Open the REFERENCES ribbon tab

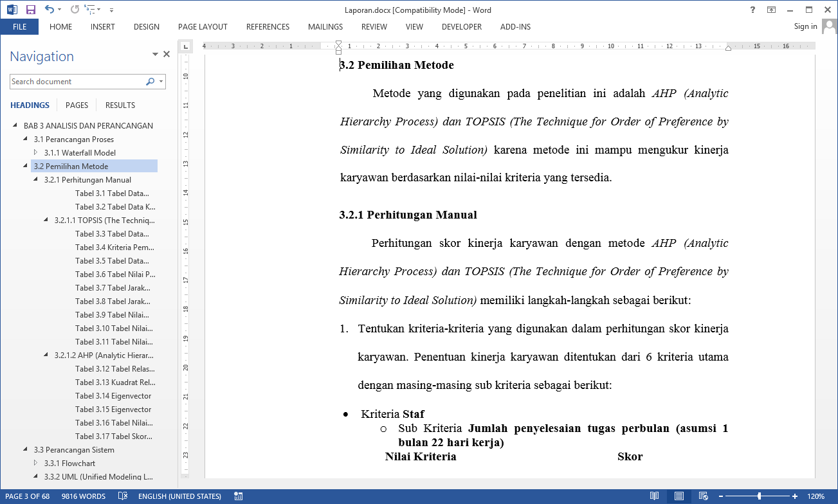268,27
